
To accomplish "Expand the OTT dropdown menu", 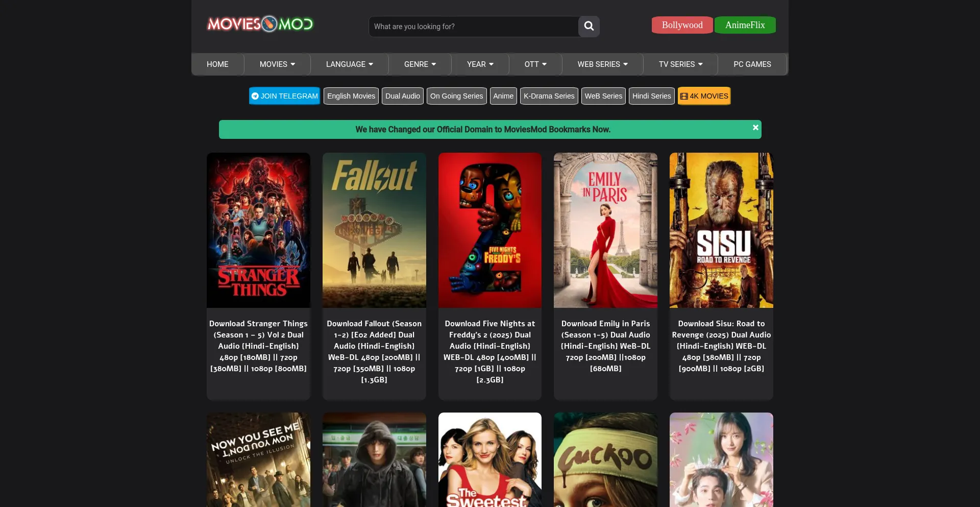I will [x=535, y=64].
